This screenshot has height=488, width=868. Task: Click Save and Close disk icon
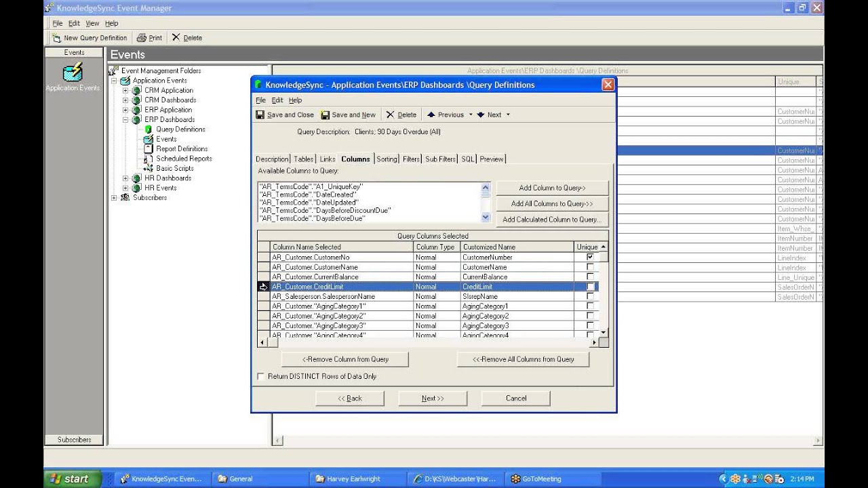[x=260, y=115]
